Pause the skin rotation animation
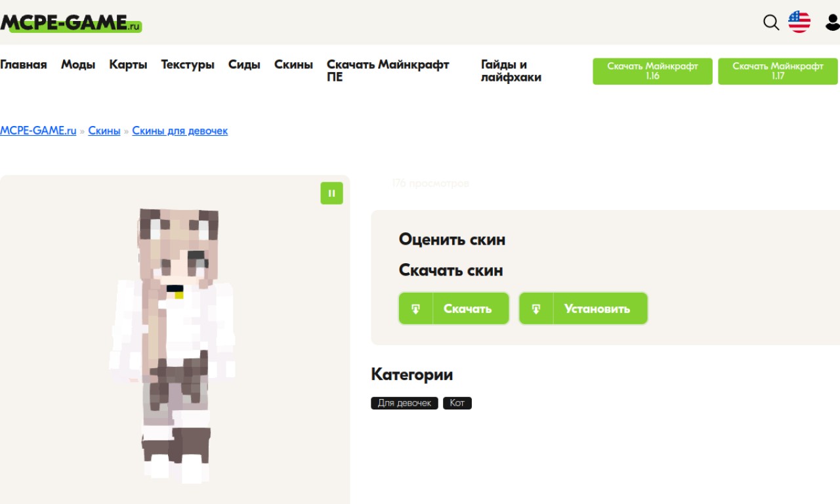 [331, 193]
